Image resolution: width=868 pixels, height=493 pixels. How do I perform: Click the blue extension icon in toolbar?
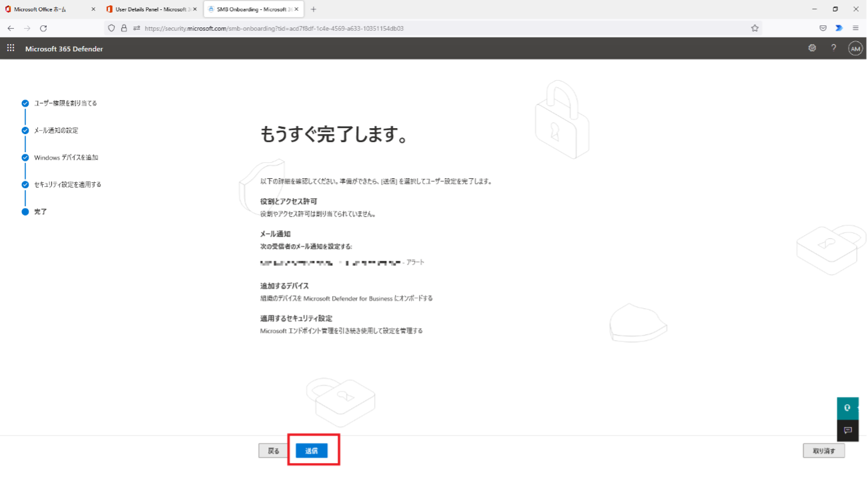[839, 29]
